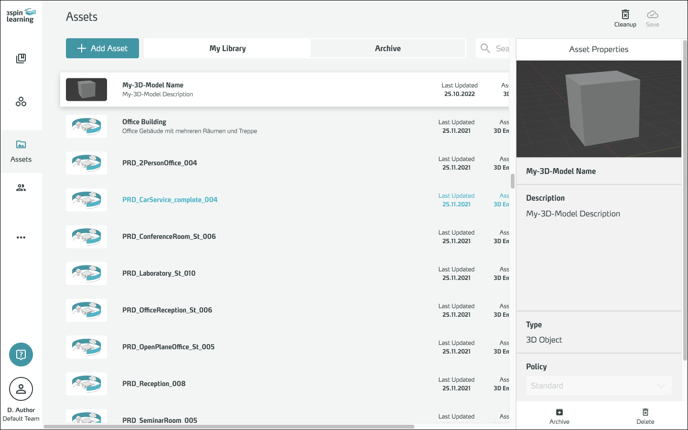Click the three-dot more options icon
The width and height of the screenshot is (688, 430).
(21, 238)
